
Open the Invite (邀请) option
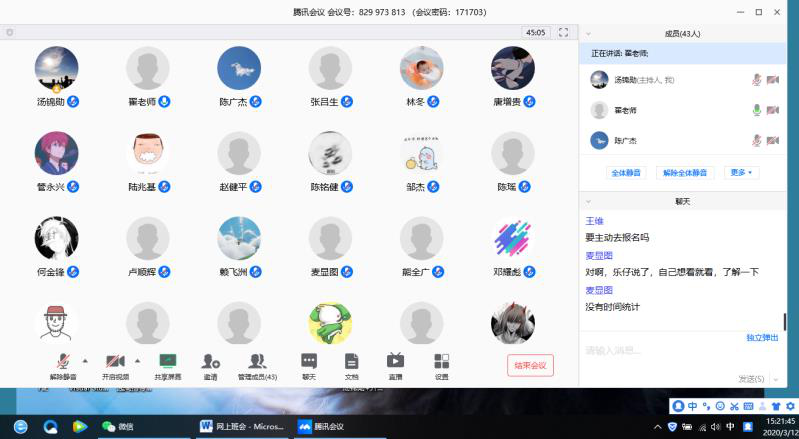210,362
